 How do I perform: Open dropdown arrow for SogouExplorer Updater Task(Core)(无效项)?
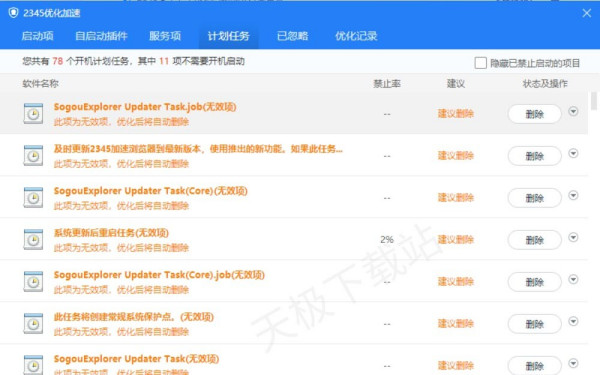coord(573,196)
